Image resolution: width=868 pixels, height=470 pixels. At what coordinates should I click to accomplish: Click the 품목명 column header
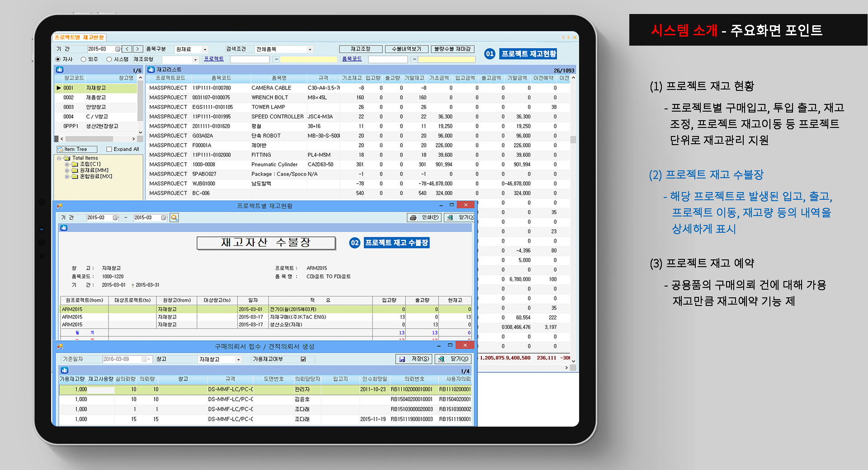[x=279, y=78]
